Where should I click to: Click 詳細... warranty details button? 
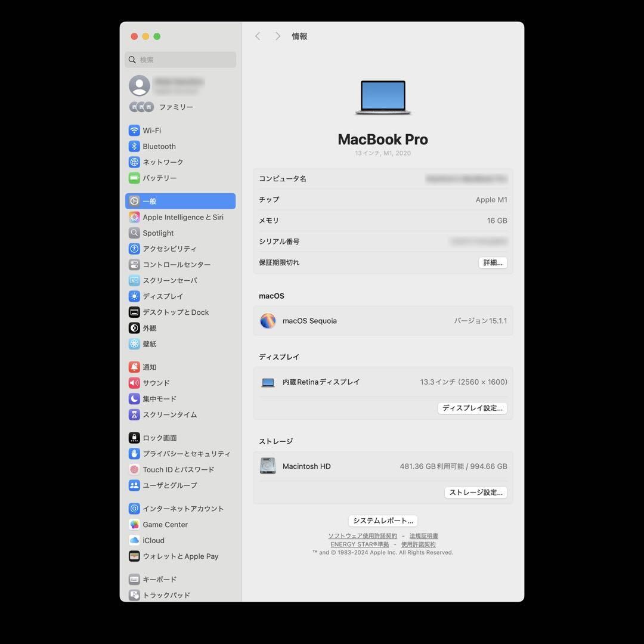[493, 262]
